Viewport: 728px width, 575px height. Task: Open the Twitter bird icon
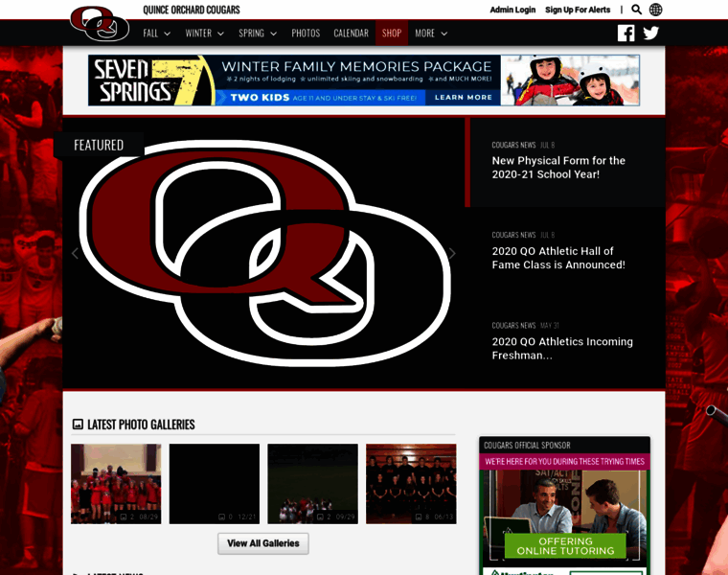tap(651, 33)
